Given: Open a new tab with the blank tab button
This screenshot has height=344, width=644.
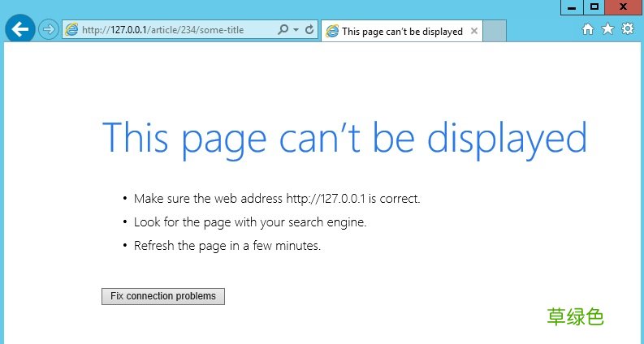Looking at the screenshot, I should [495, 31].
